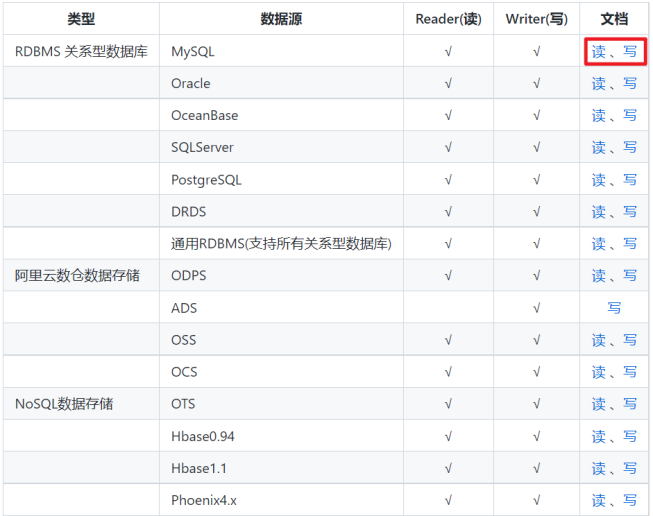Click the Phoenix4.x Writer checkmark cell
The height and width of the screenshot is (516, 653).
click(x=536, y=500)
